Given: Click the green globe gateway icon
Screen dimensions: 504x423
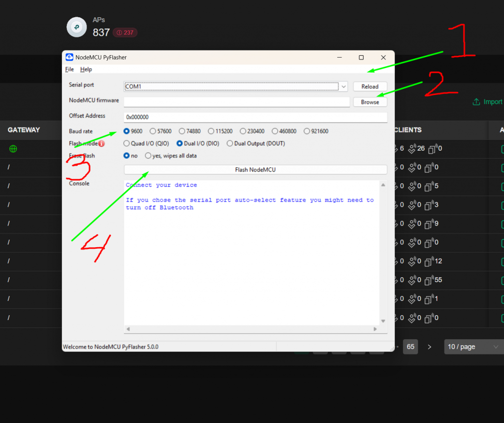Looking at the screenshot, I should tap(13, 149).
